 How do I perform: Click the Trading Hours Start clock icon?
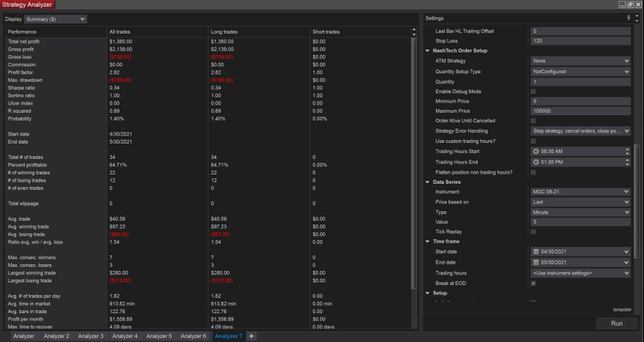[535, 151]
